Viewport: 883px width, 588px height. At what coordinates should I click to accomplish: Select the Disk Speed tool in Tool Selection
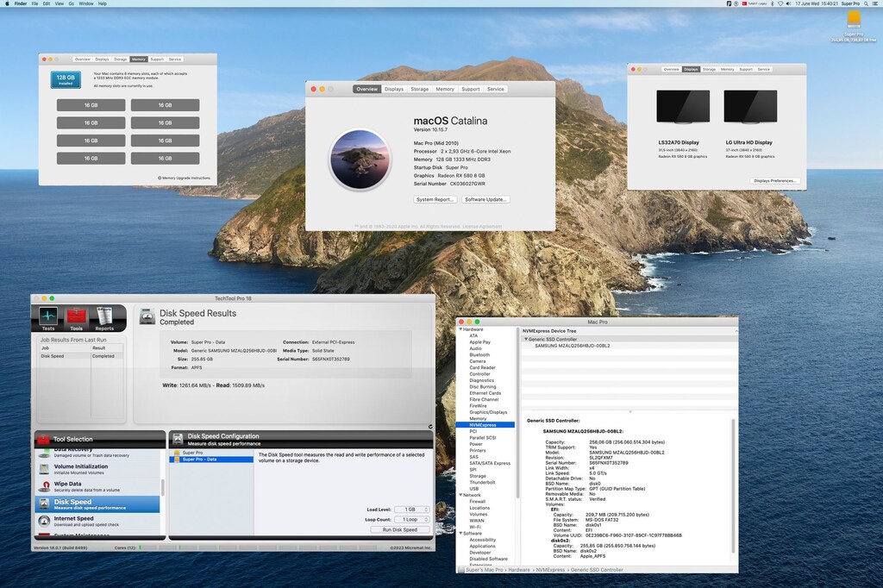coord(98,504)
